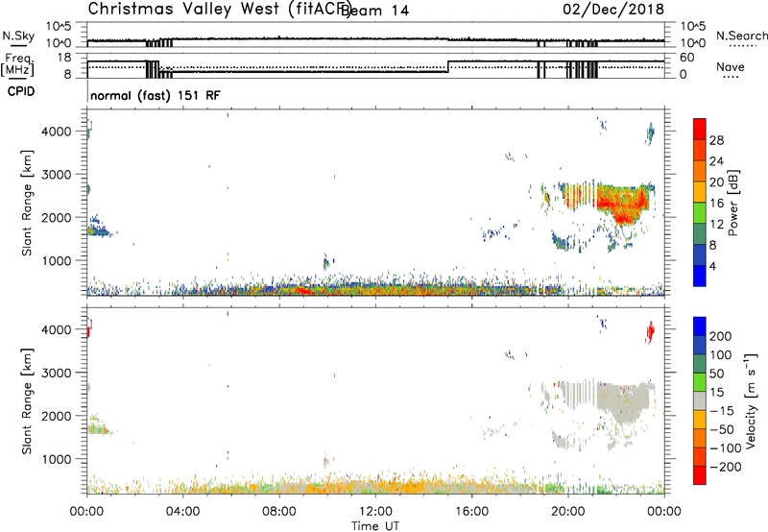Screen dimensions: 768x532
Task: Click the "2000" tick of the velocity panel
Action: pos(56,416)
